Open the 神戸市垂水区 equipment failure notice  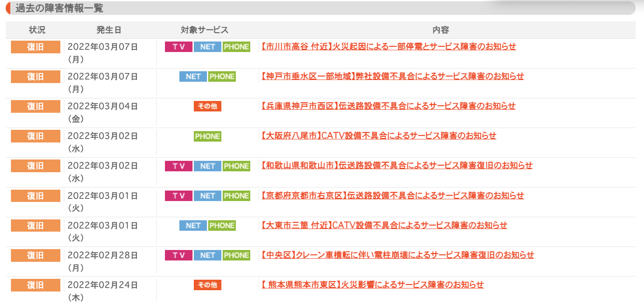tap(392, 76)
